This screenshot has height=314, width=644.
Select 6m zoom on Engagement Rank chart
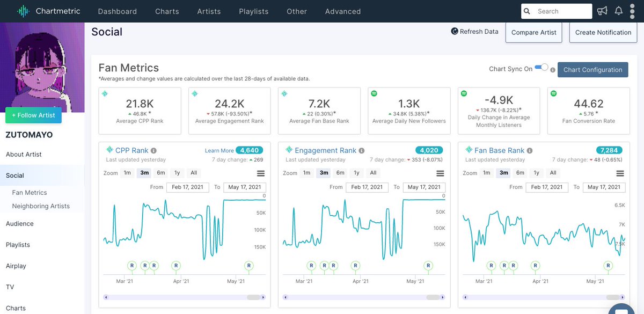pyautogui.click(x=340, y=173)
